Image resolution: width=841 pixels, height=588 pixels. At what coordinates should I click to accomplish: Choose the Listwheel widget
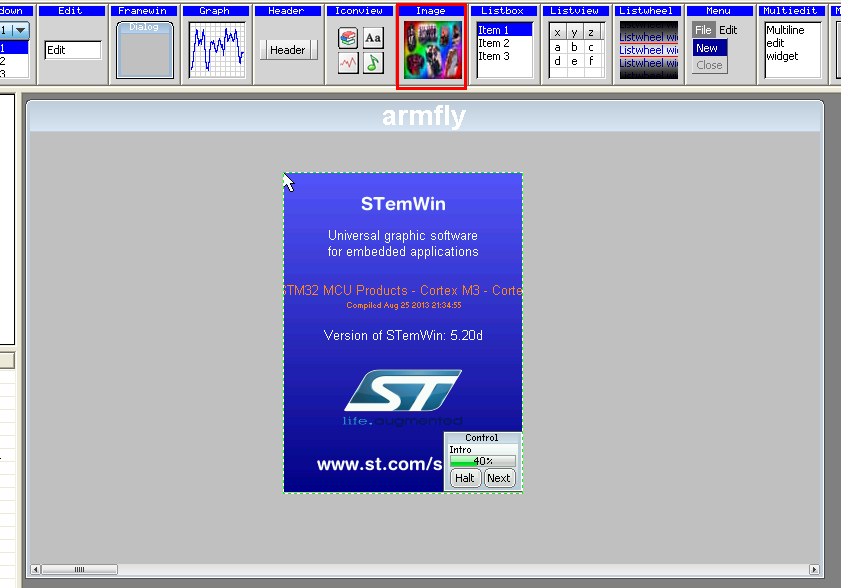pos(648,45)
